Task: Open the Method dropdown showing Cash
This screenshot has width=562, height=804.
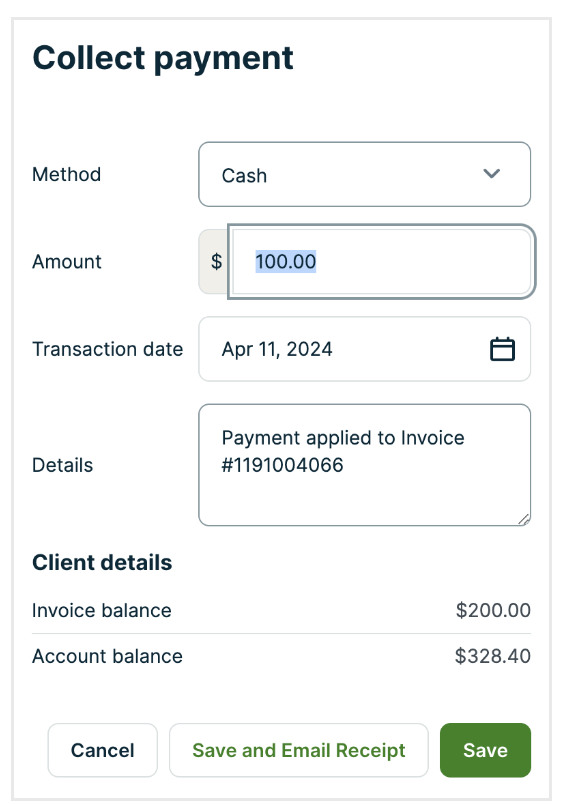Action: [365, 174]
